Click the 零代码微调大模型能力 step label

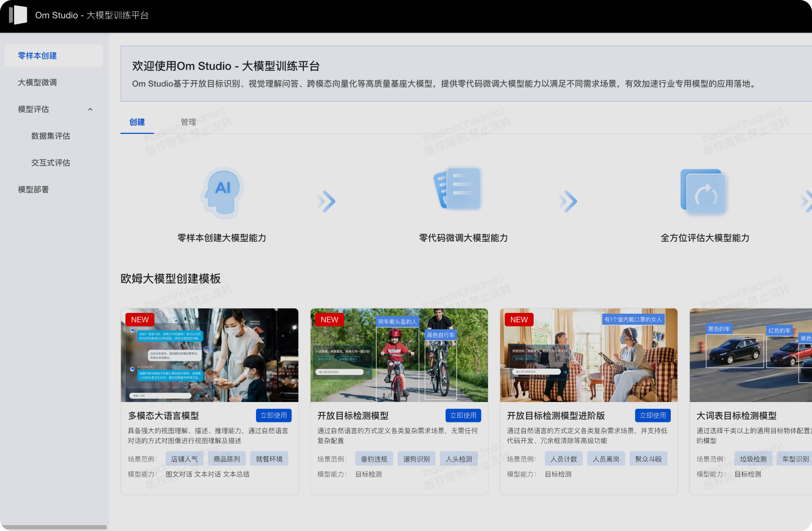(x=464, y=238)
